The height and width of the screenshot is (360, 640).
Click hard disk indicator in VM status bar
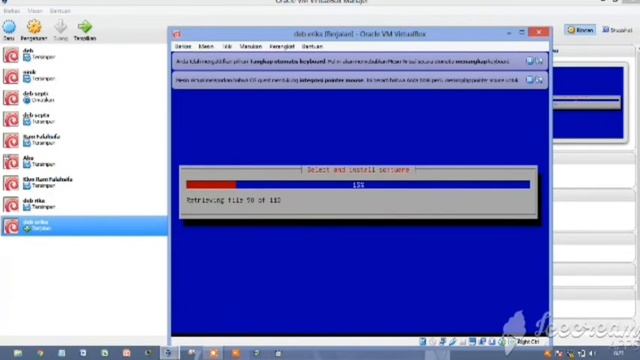point(423,342)
